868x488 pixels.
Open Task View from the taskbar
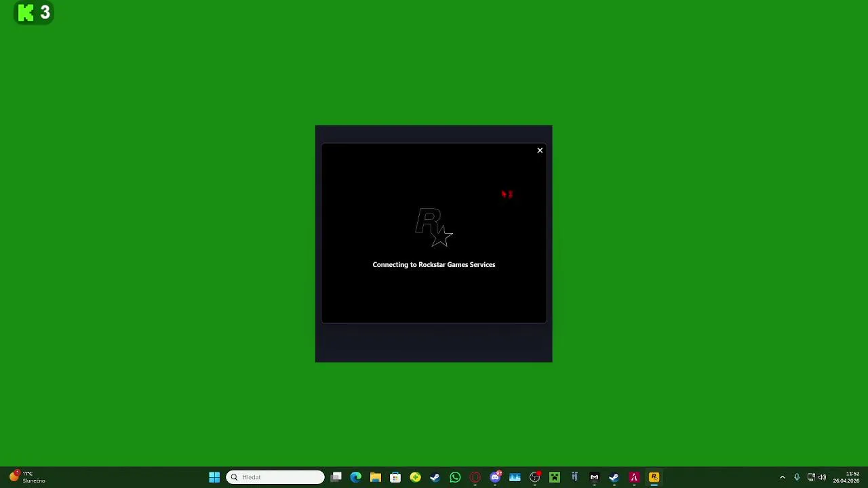click(336, 477)
